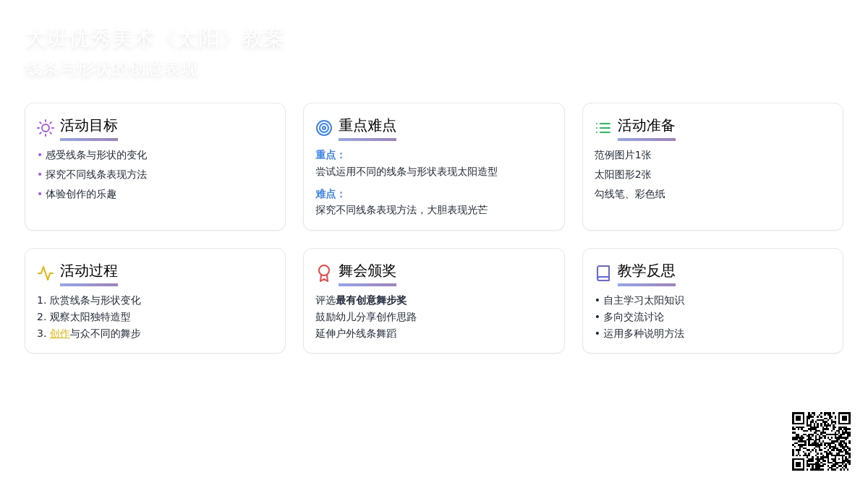This screenshot has width=868, height=488.
Task: Click the item 太阳图形2张
Action: tap(623, 174)
